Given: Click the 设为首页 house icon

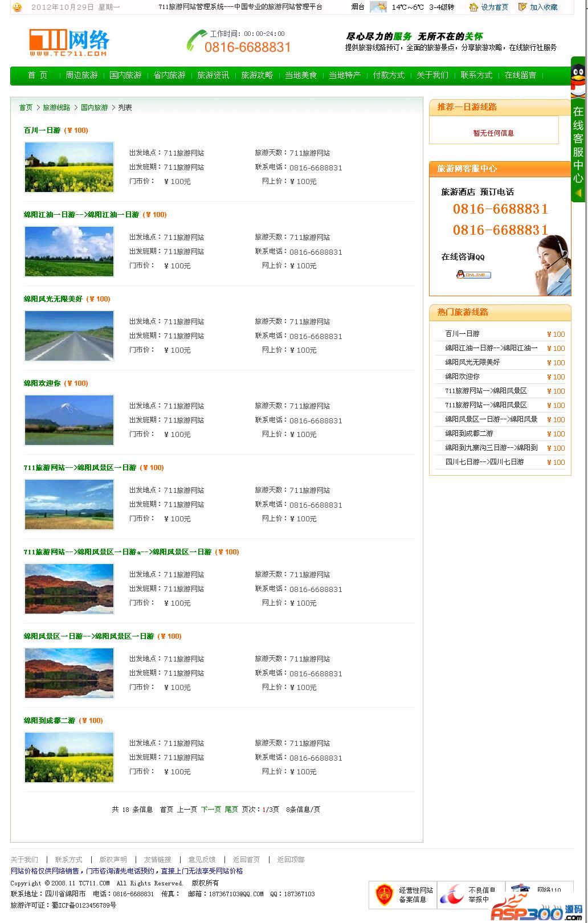Looking at the screenshot, I should pos(473,7).
